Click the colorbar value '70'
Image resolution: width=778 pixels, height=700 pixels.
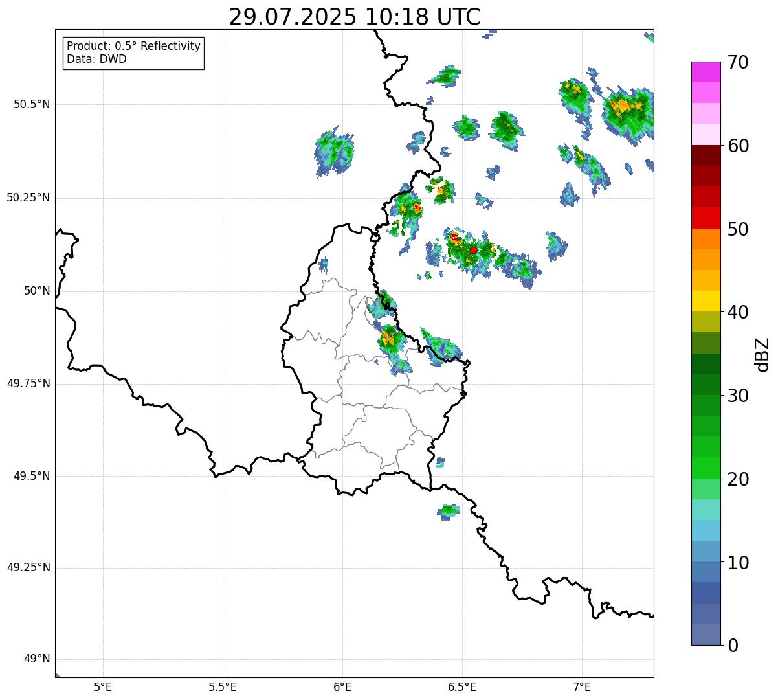(x=738, y=62)
